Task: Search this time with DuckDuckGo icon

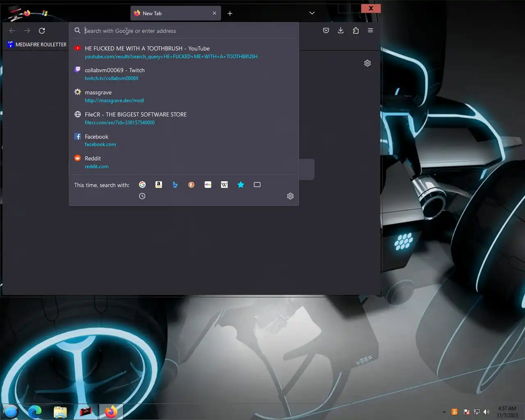Action: (x=192, y=185)
